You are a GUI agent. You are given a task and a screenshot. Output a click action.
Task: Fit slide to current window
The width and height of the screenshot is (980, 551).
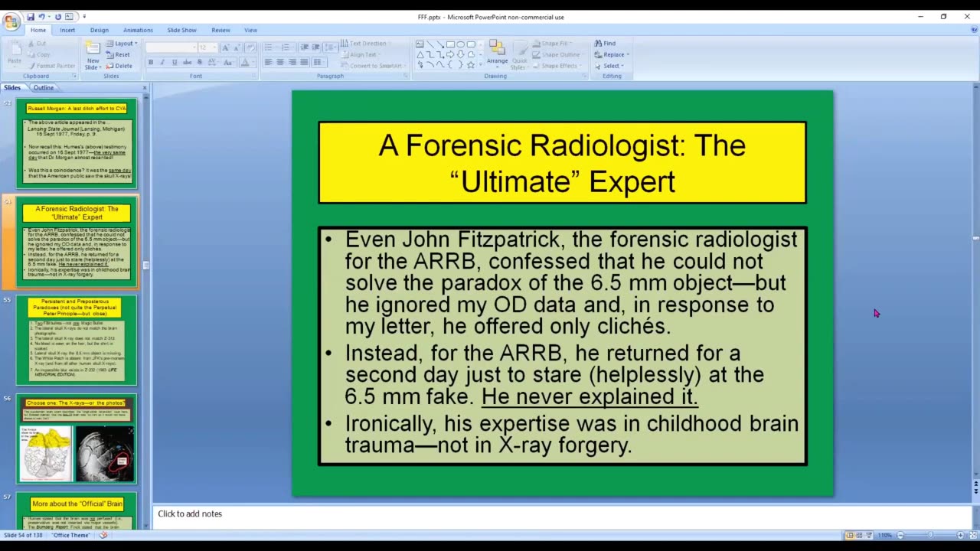(x=973, y=535)
